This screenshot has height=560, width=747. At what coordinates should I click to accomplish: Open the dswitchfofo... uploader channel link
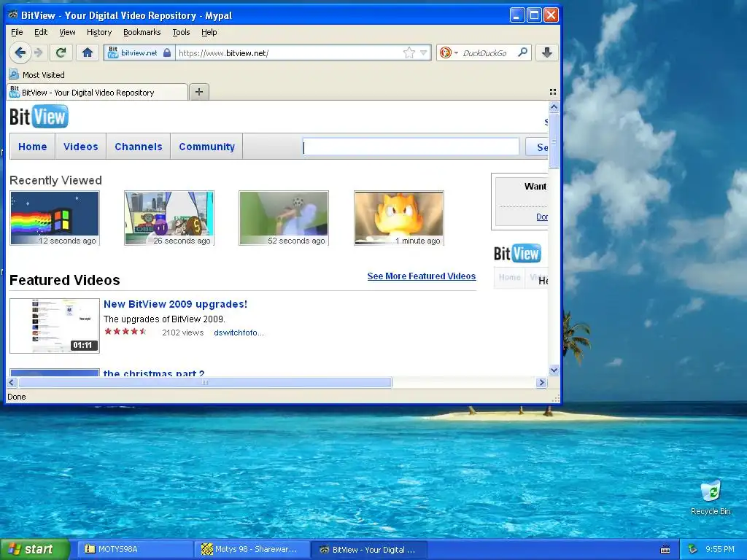click(239, 332)
